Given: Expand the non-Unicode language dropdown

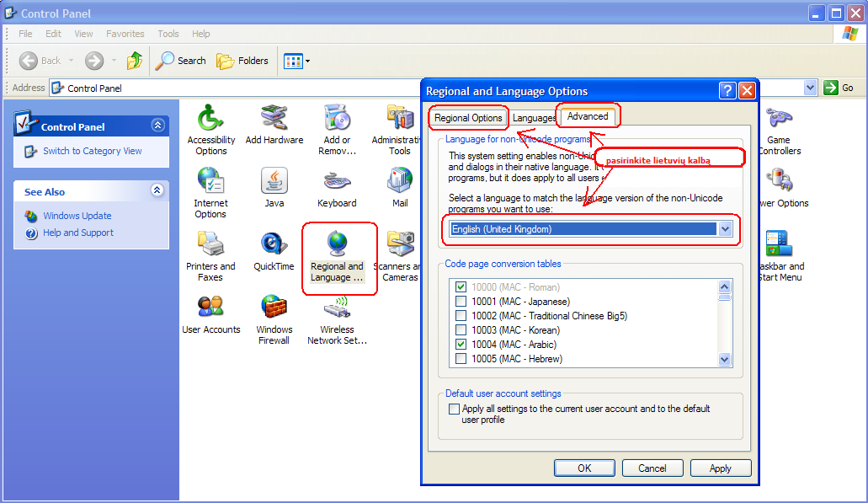Looking at the screenshot, I should tap(725, 229).
